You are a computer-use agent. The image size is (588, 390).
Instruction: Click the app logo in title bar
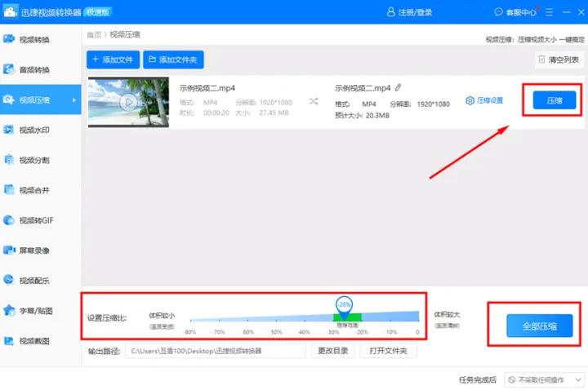tap(10, 11)
